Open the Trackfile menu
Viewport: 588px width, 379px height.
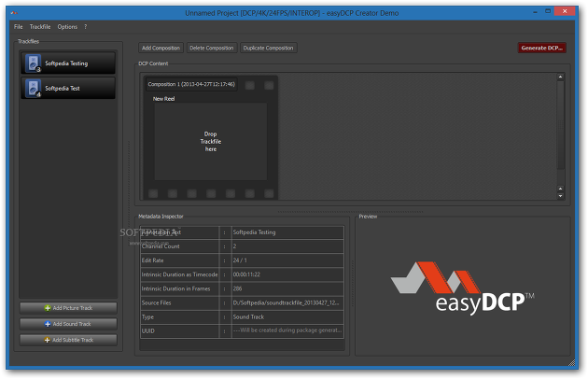(40, 27)
